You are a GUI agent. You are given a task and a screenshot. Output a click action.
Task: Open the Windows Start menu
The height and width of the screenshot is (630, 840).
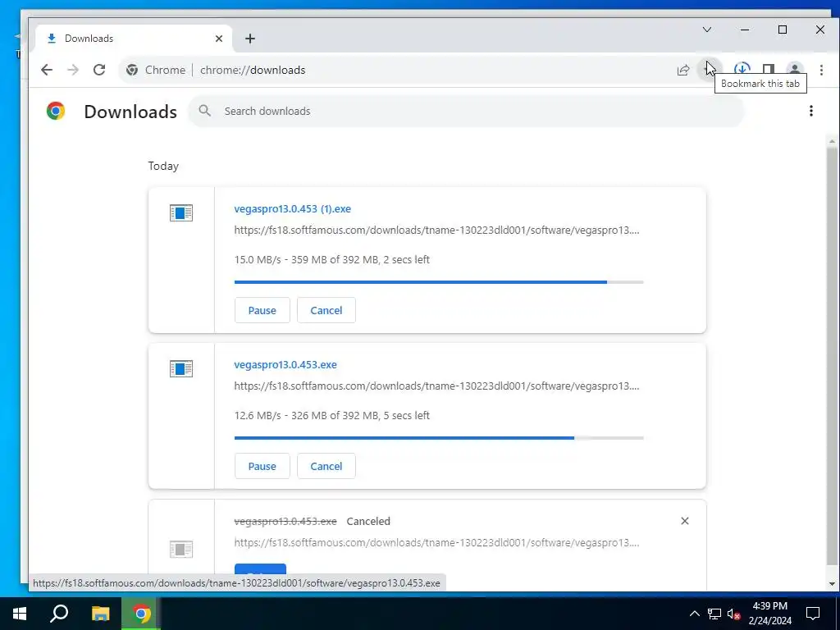[x=20, y=614]
